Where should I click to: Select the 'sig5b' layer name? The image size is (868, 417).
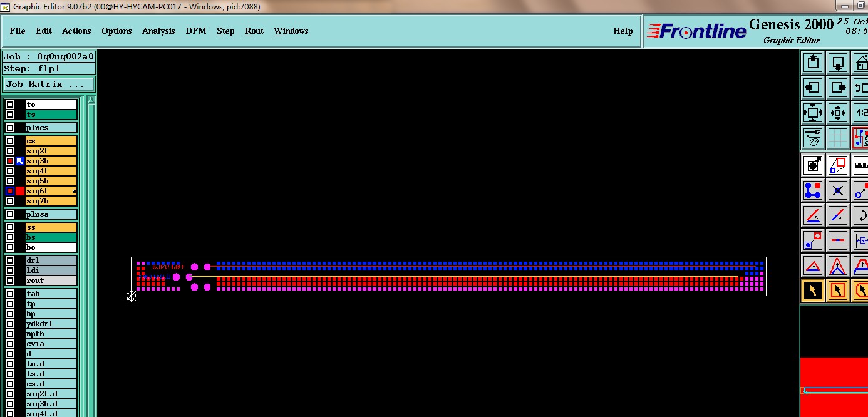[51, 181]
